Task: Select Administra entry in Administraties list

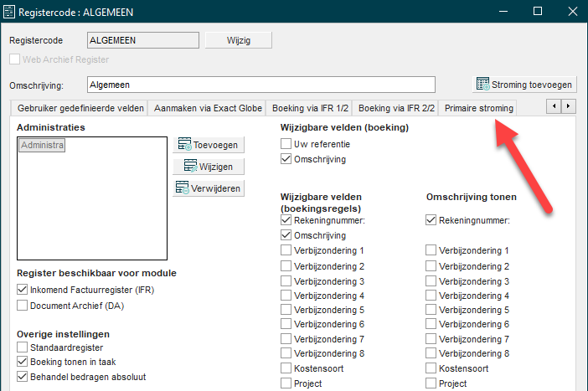Action: pyautogui.click(x=42, y=146)
